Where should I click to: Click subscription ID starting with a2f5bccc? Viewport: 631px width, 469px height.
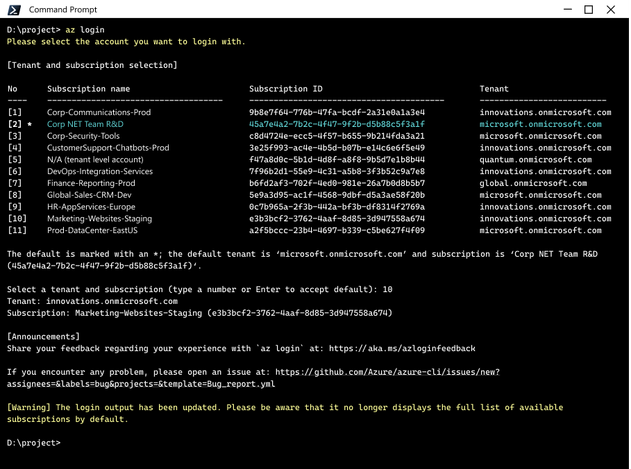click(337, 230)
